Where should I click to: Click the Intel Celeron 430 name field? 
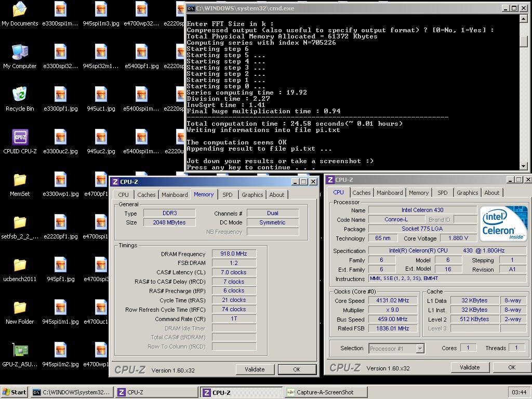tap(422, 210)
